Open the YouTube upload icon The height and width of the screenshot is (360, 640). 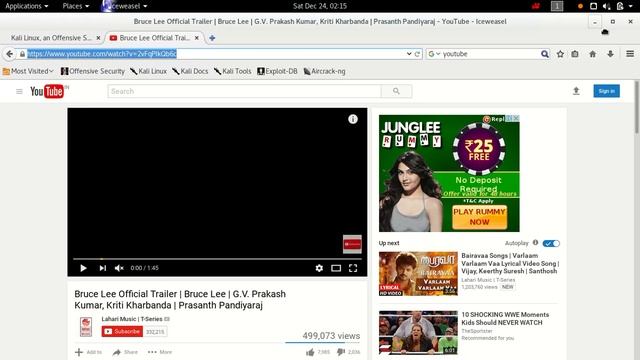(576, 91)
